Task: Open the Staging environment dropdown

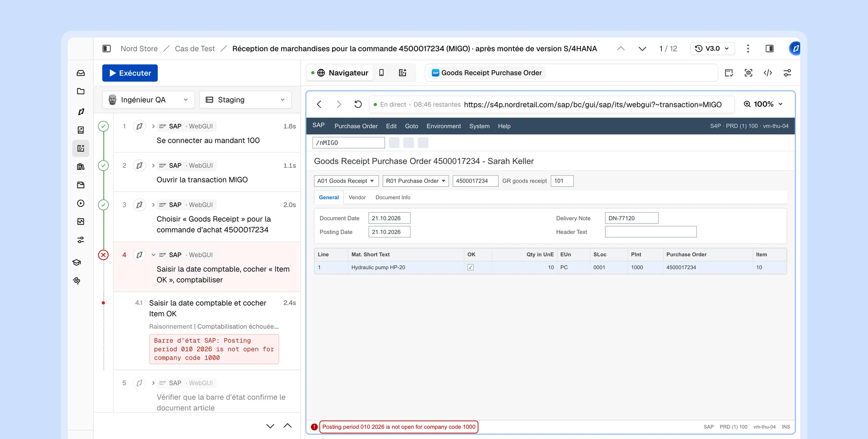Action: click(x=245, y=100)
